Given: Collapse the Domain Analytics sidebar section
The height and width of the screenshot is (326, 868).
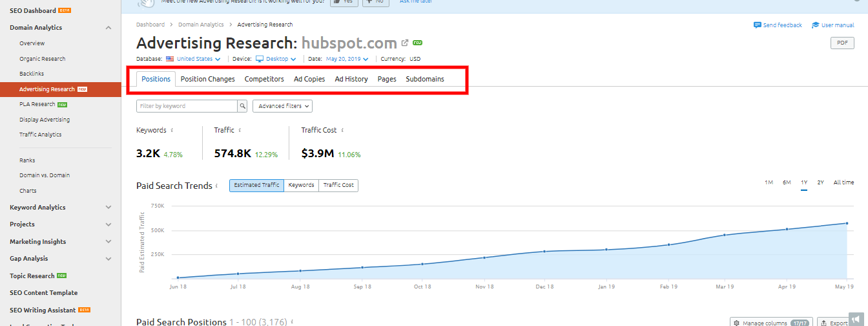Looking at the screenshot, I should (x=108, y=28).
